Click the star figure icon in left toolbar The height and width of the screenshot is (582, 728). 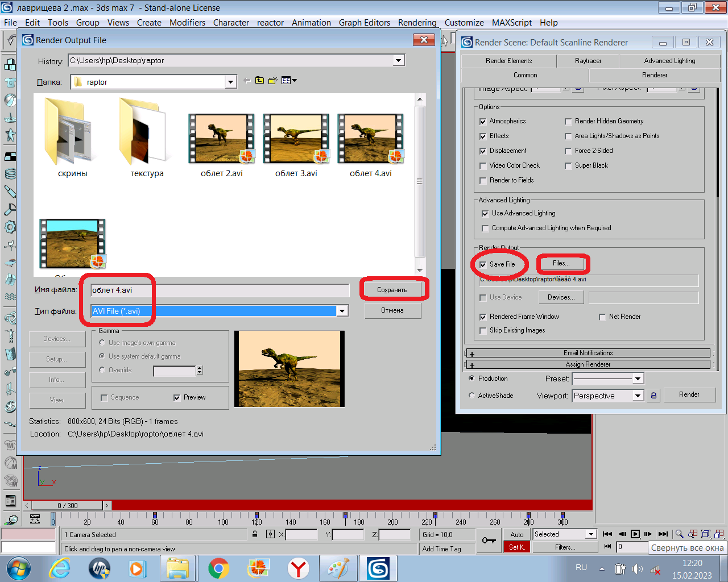tap(10, 135)
